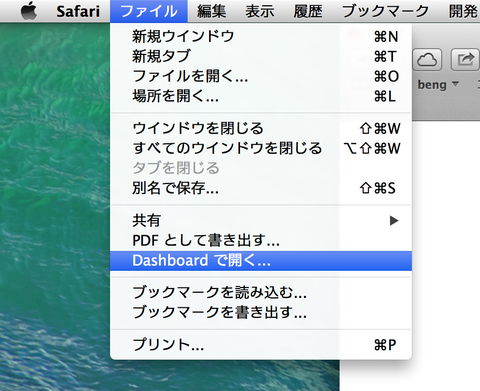This screenshot has height=391, width=480.
Task: Select 別名で保存… menu entry
Action: click(261, 188)
